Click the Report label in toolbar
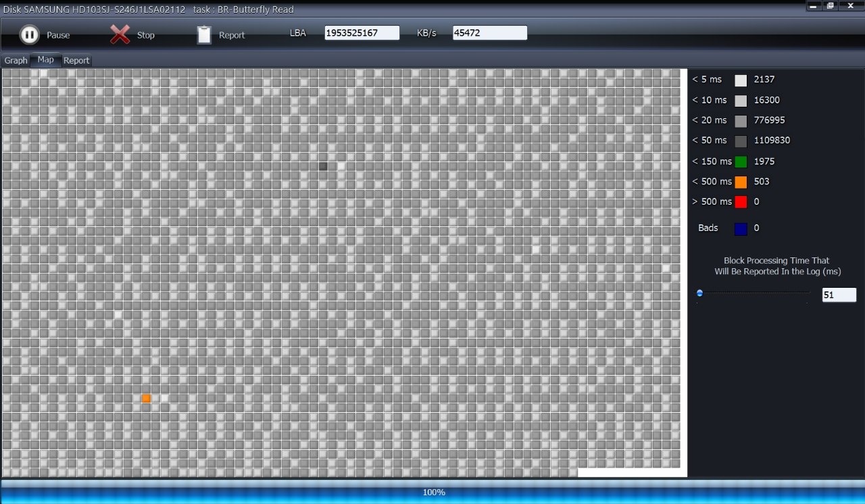Viewport: 865px width, 504px height. (232, 35)
